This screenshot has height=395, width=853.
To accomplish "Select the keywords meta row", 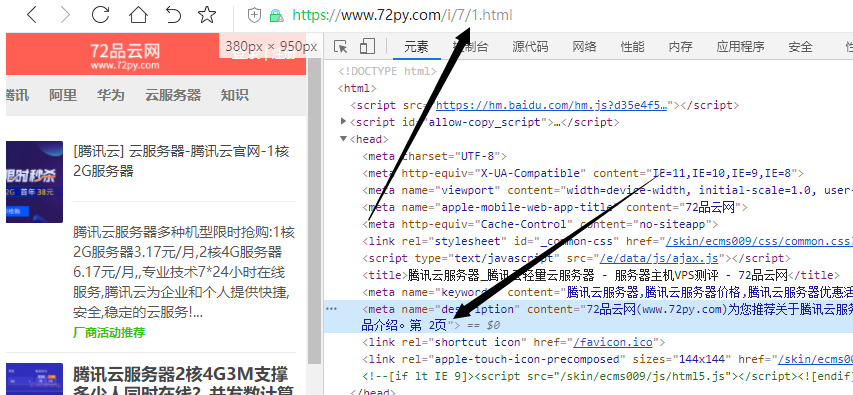I will (x=608, y=292).
